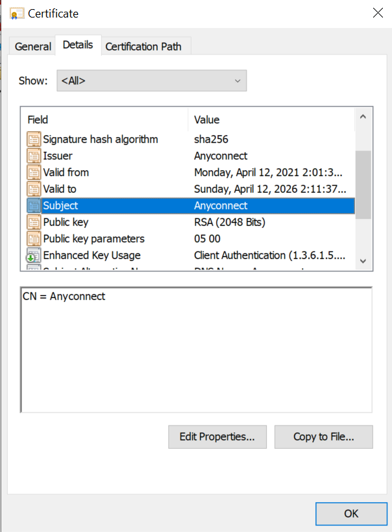392x532 pixels.
Task: Click the Issuer value Anyconnect
Action: [x=221, y=156]
